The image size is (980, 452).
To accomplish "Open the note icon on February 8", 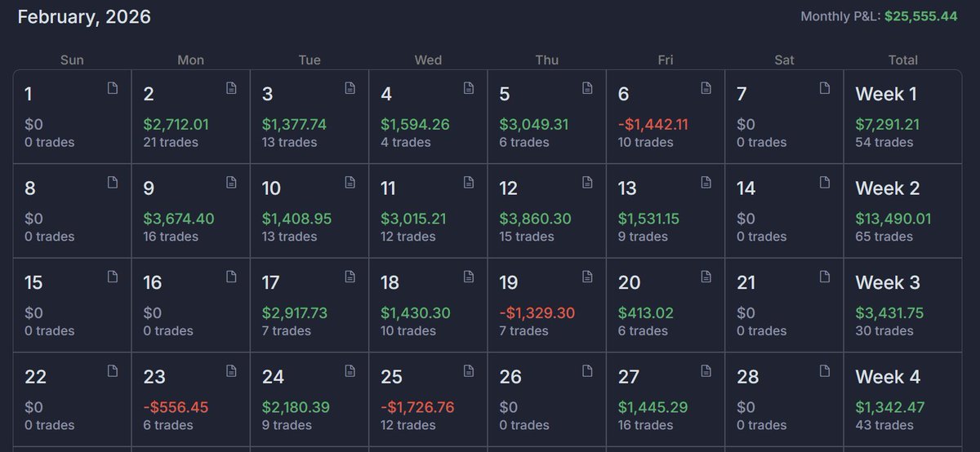I will click(113, 182).
